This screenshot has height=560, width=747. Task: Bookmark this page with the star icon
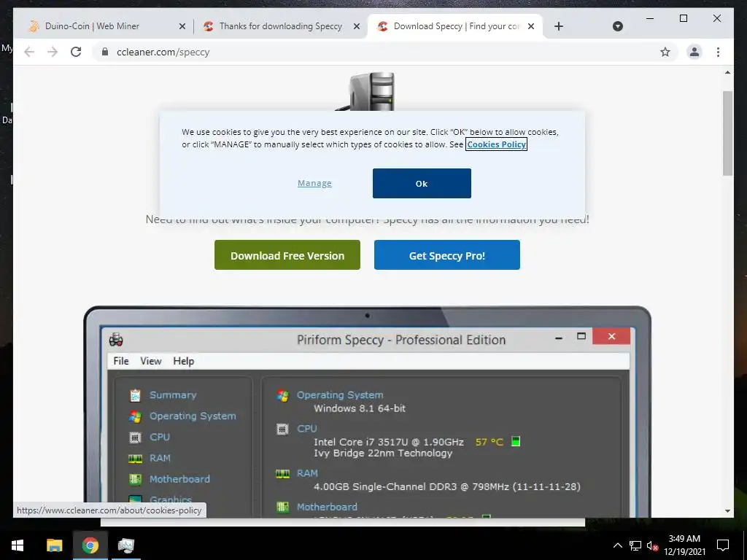[665, 52]
